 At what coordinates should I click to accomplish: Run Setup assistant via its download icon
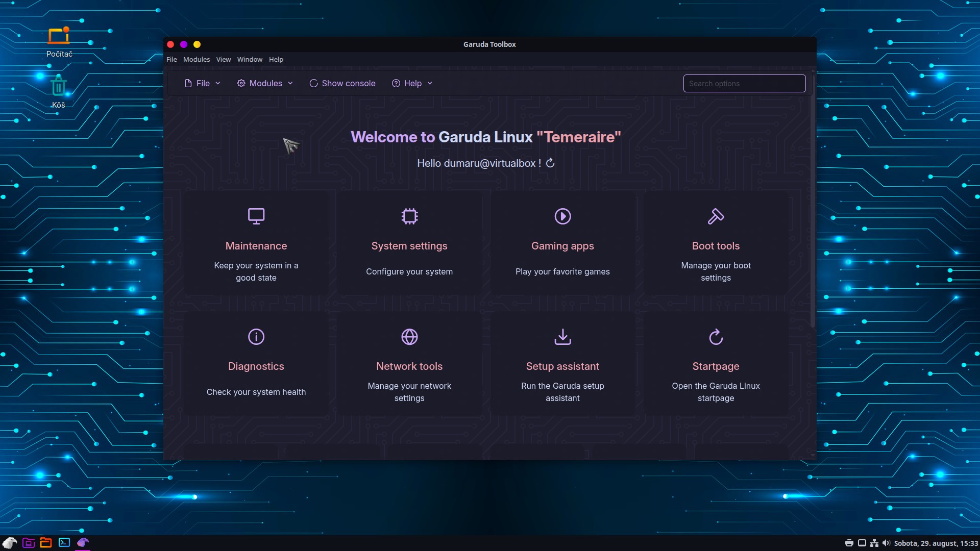pos(562,337)
